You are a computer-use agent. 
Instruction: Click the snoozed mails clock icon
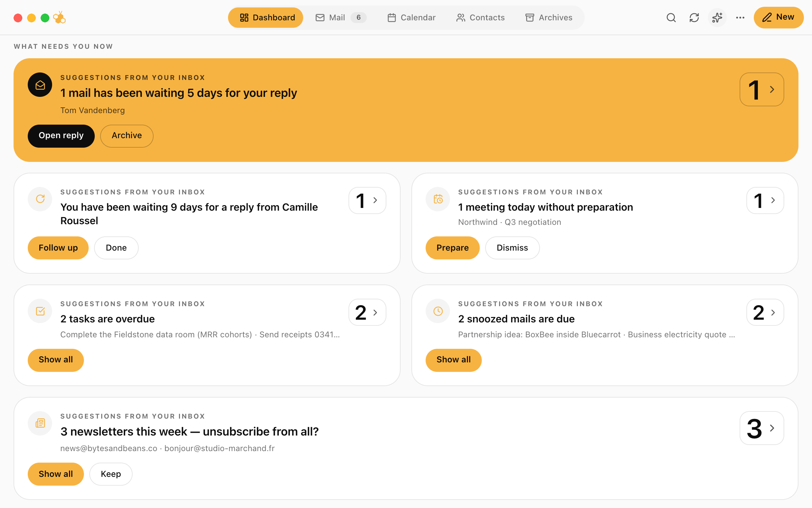tap(438, 311)
